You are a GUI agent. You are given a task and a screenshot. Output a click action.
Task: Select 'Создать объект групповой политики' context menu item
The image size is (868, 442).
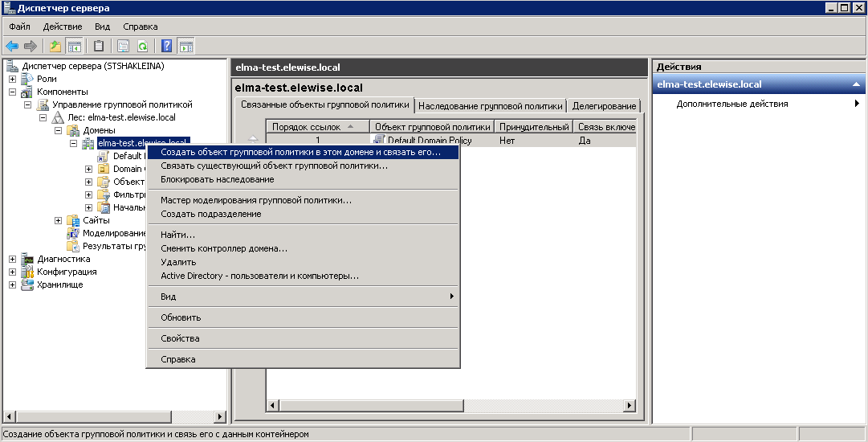click(300, 152)
